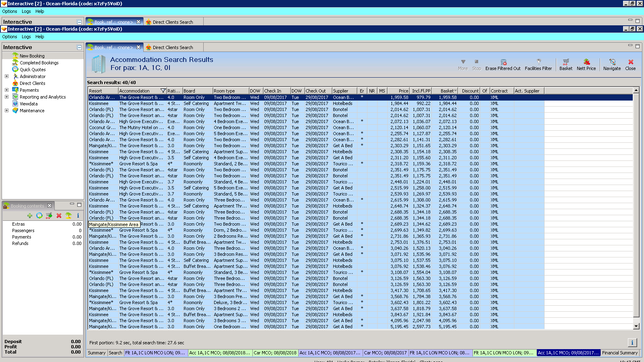Open the Car MCO; 08/08/2018 tab
Screen dimensions: 644x362
pyautogui.click(x=275, y=353)
